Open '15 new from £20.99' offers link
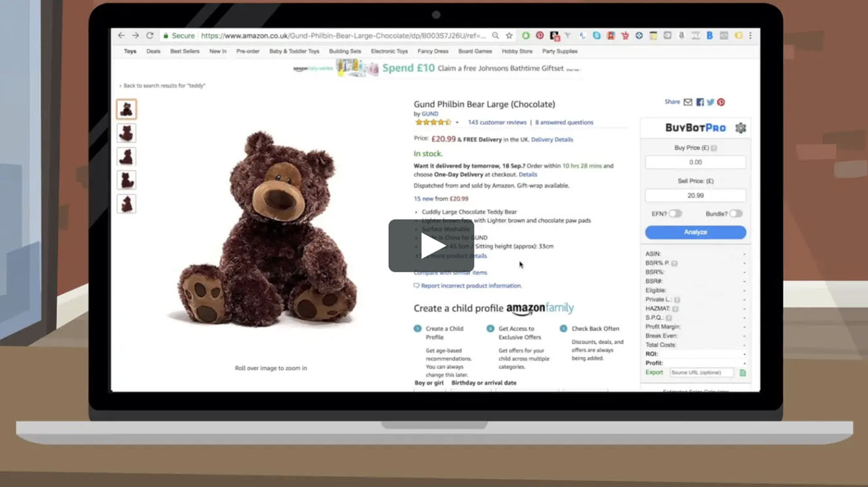The height and width of the screenshot is (487, 868). click(x=441, y=198)
